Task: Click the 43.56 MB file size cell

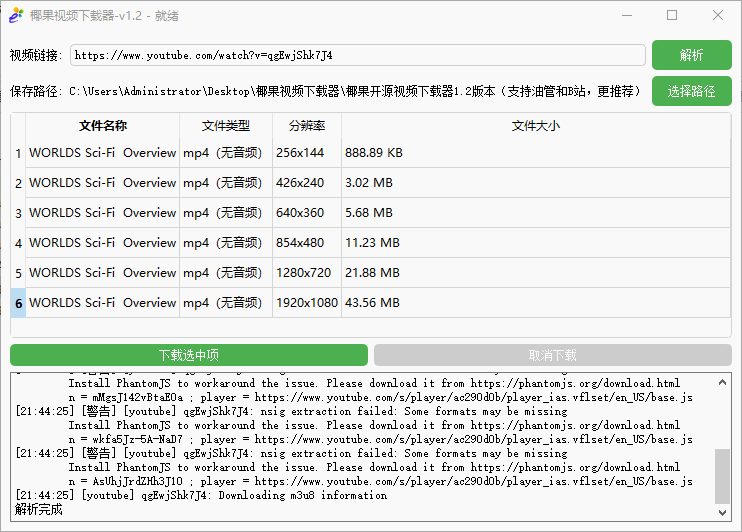Action: click(536, 303)
